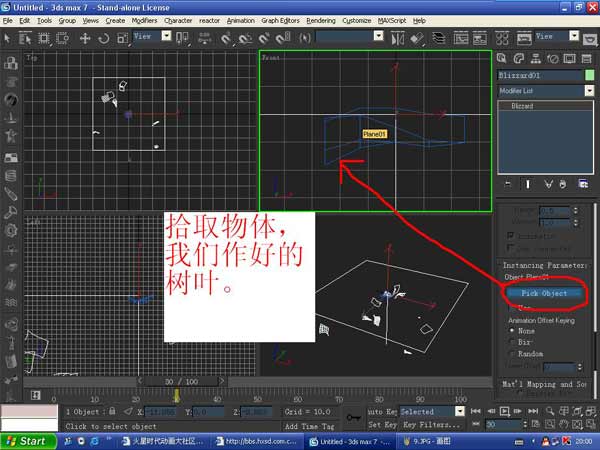Switch to the Hierarchy command panel

(x=535, y=58)
